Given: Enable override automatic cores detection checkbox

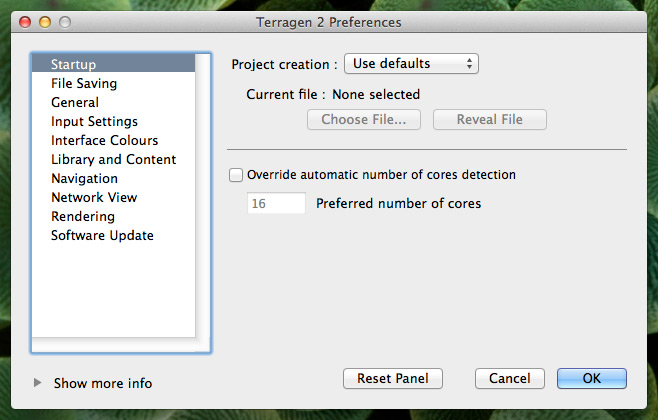Looking at the screenshot, I should coord(236,175).
